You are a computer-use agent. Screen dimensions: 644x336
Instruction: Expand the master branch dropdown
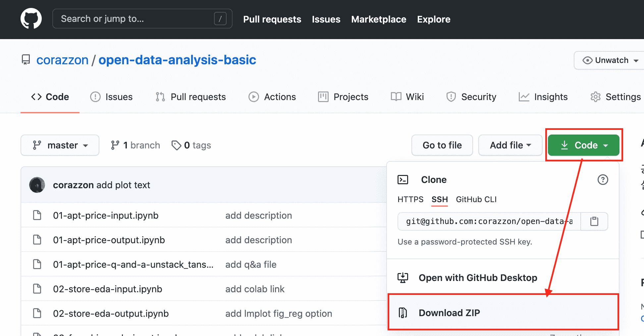coord(60,145)
